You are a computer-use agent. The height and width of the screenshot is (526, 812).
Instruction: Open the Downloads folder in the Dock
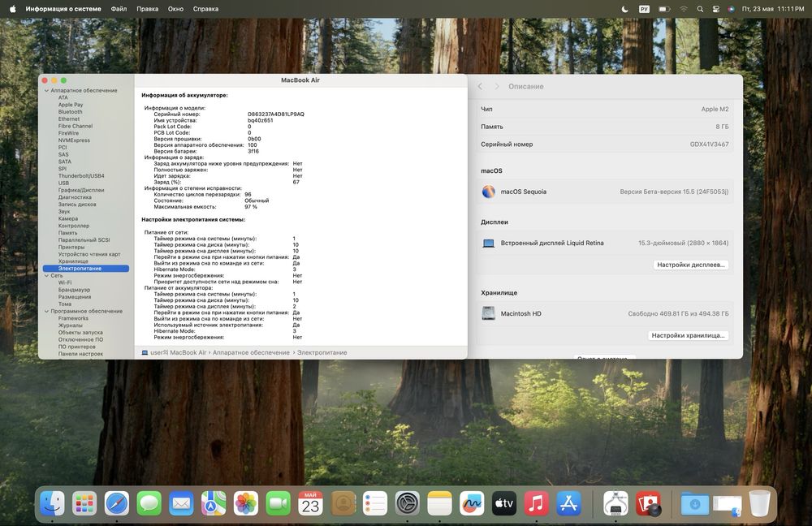[694, 503]
